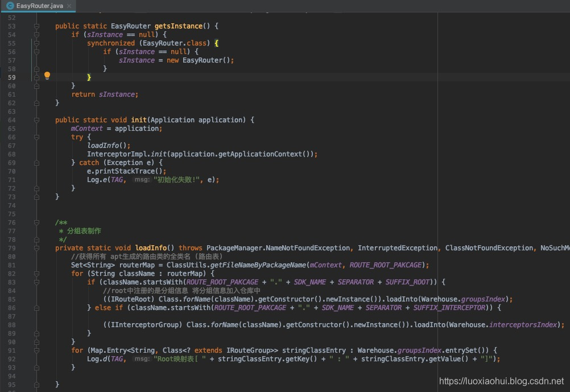Click the highlighted closing brace on line 59

click(x=89, y=77)
